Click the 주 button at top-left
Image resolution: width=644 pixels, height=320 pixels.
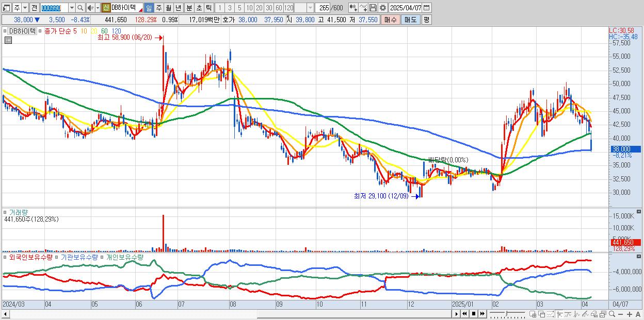(x=17, y=8)
